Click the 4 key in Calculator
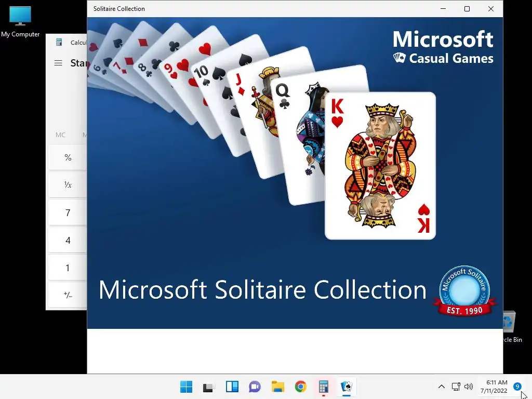Viewport: 532px width, 399px height. 68,240
